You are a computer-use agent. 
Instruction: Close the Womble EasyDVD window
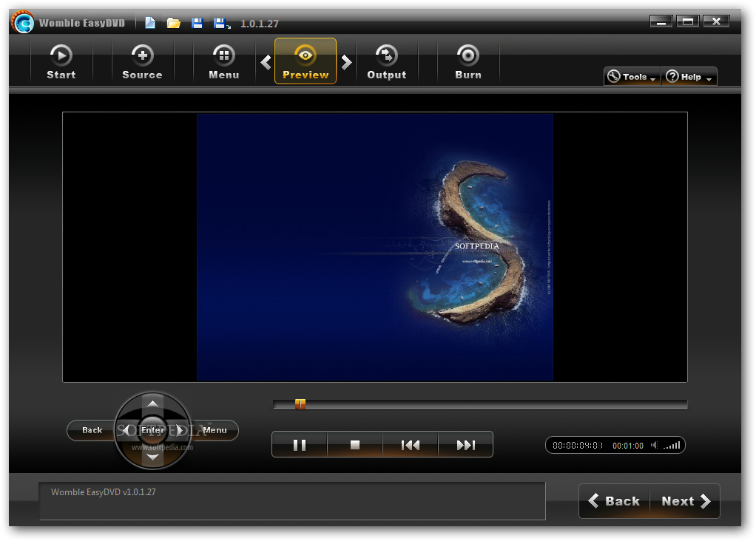click(x=716, y=21)
